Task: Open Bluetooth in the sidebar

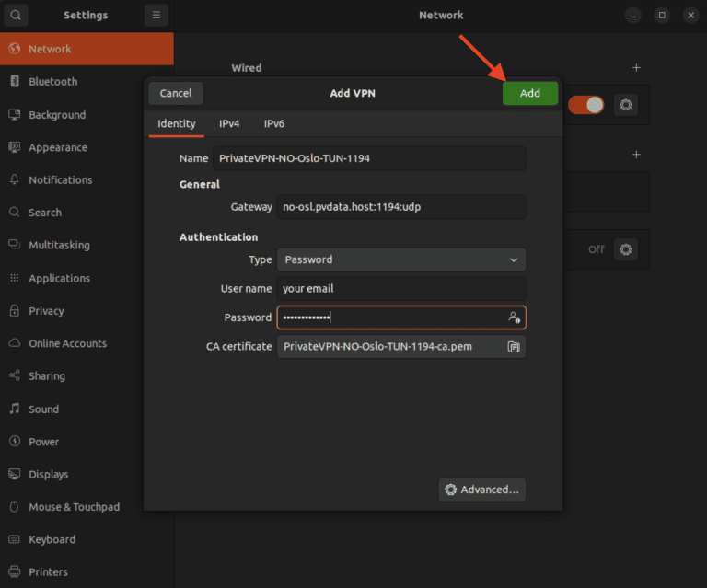Action: coord(53,82)
